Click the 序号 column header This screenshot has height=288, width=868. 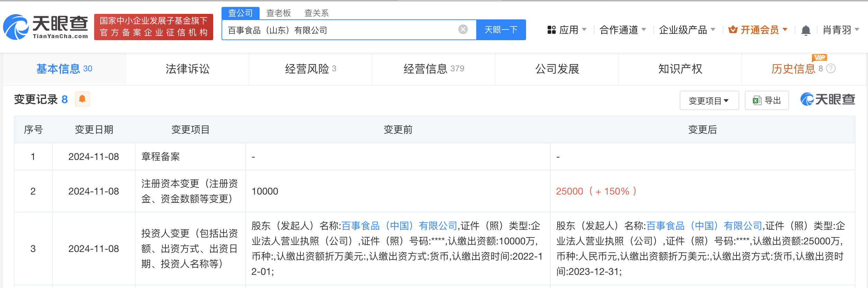[x=33, y=129]
